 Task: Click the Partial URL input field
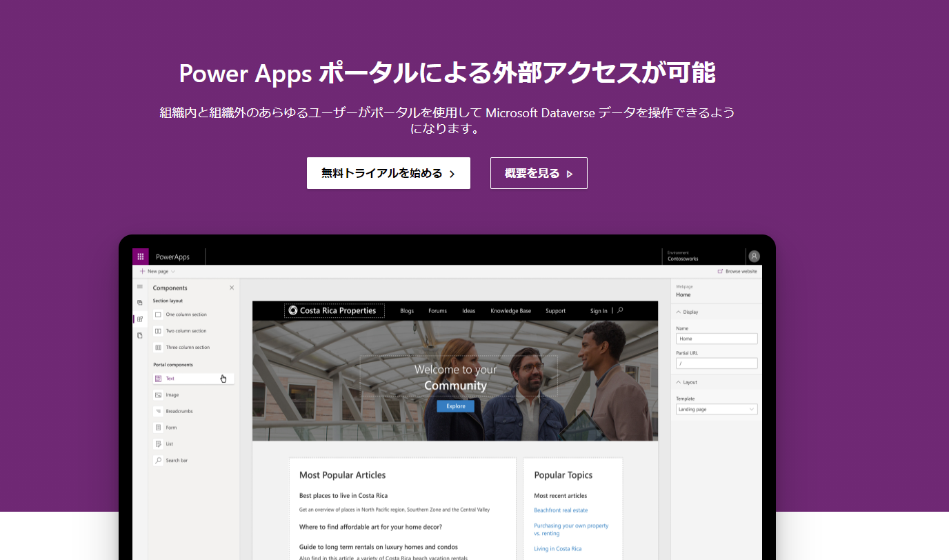(717, 363)
